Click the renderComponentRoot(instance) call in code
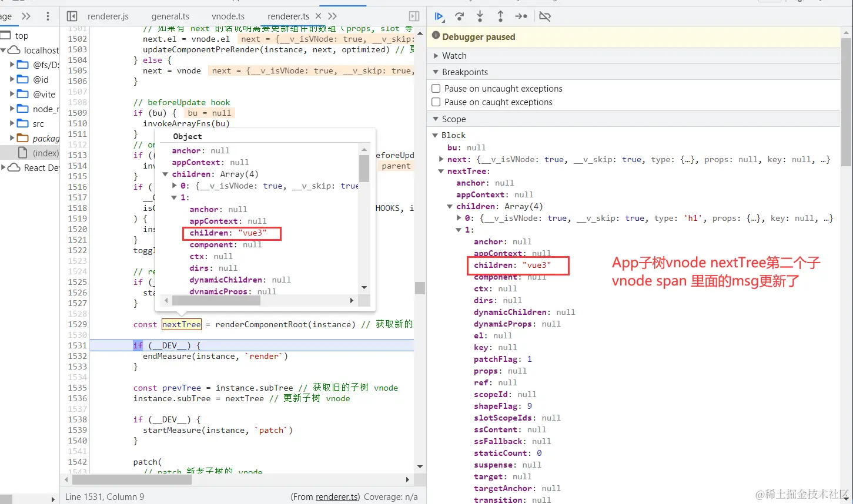Image resolution: width=853 pixels, height=504 pixels. [285, 324]
